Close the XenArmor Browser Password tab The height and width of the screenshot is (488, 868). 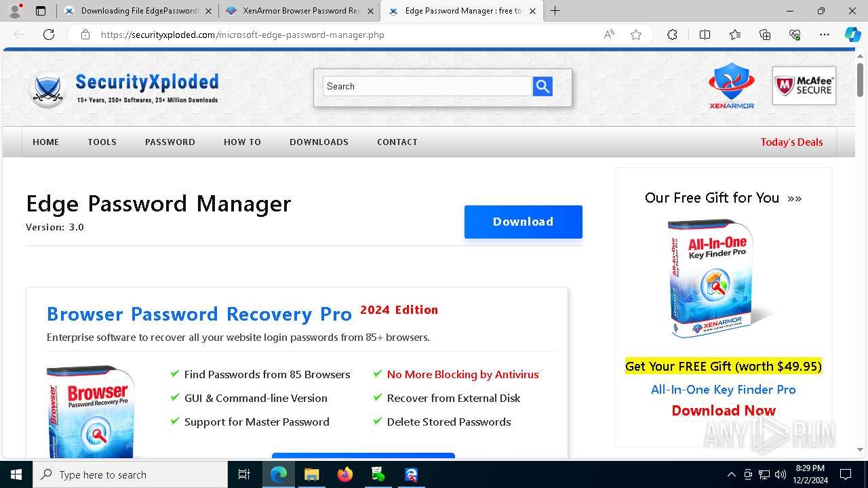pos(370,11)
